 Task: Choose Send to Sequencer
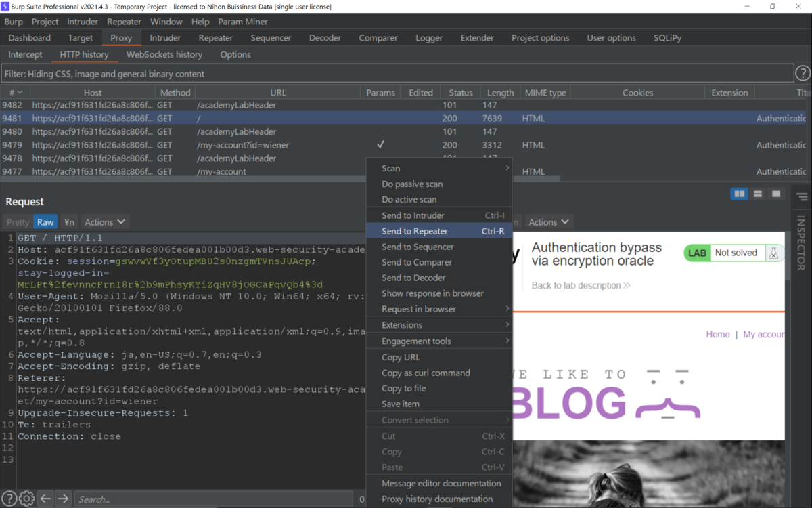pyautogui.click(x=438, y=247)
